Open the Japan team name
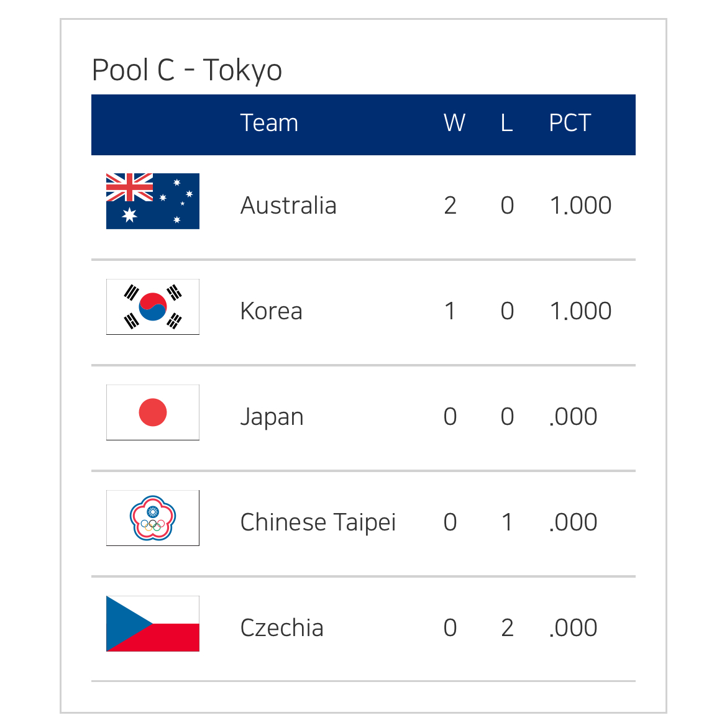Image resolution: width=727 pixels, height=728 pixels. tap(272, 417)
